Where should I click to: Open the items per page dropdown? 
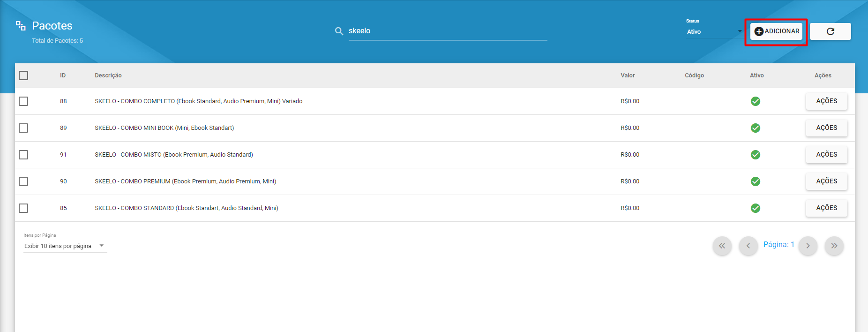(65, 246)
